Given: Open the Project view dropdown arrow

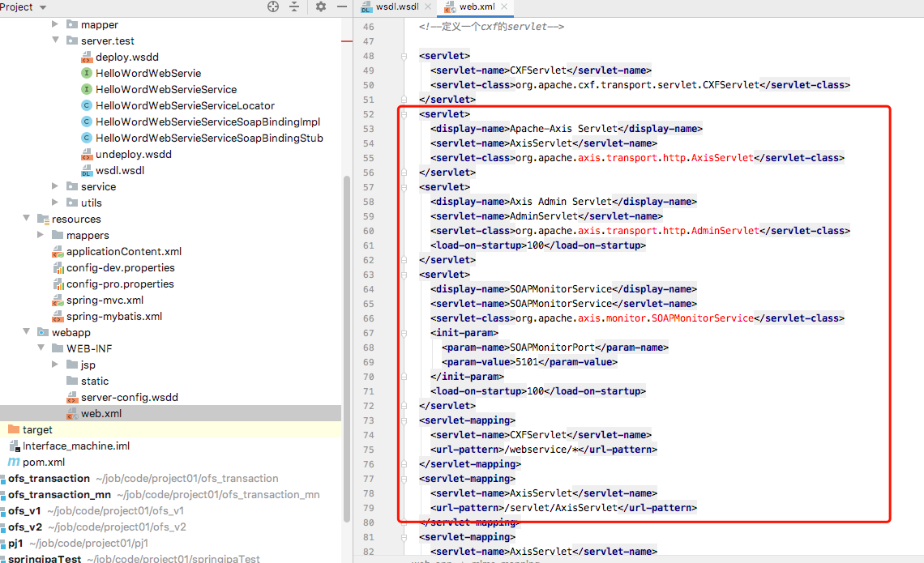Looking at the screenshot, I should click(x=42, y=7).
